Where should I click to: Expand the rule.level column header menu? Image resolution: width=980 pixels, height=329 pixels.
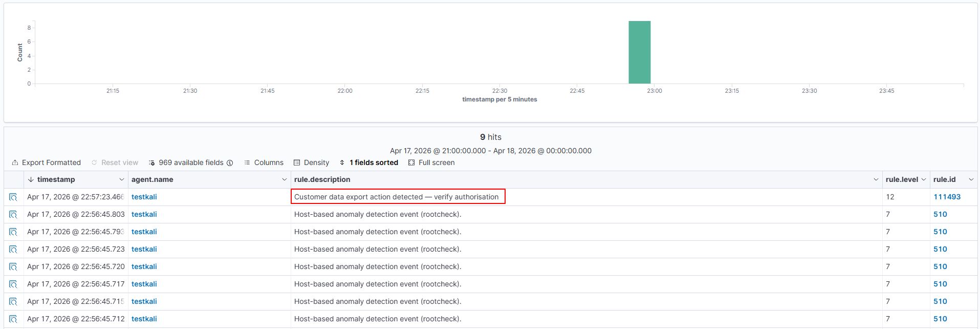(x=923, y=179)
